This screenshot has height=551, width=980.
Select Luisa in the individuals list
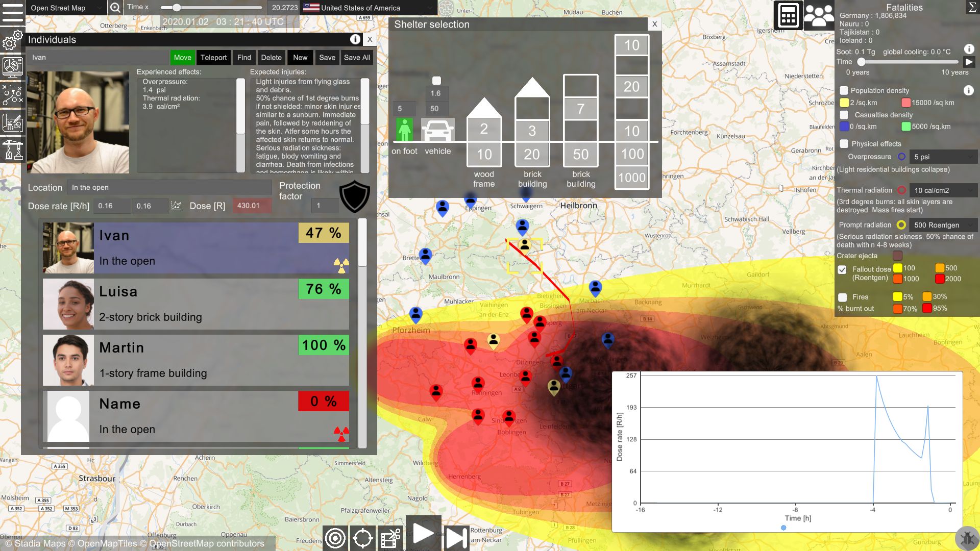196,304
